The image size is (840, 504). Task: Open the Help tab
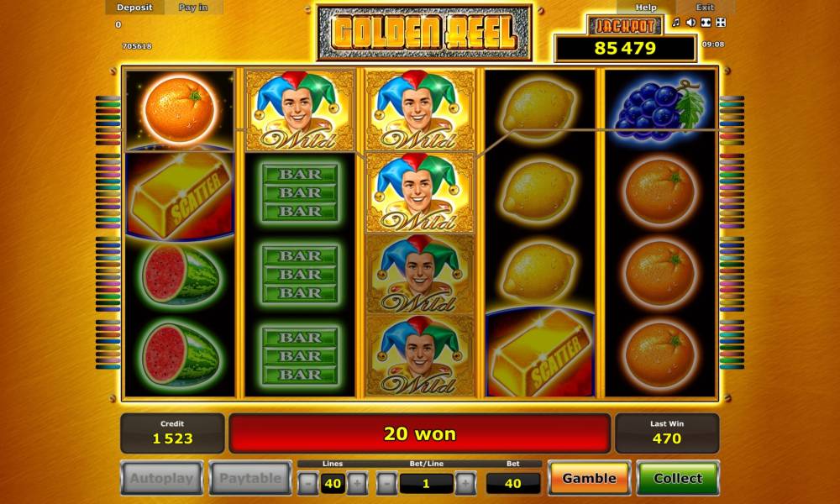[645, 8]
